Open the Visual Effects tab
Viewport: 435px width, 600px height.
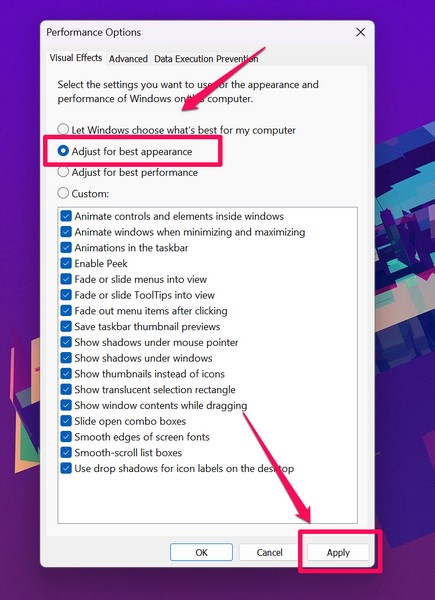76,58
